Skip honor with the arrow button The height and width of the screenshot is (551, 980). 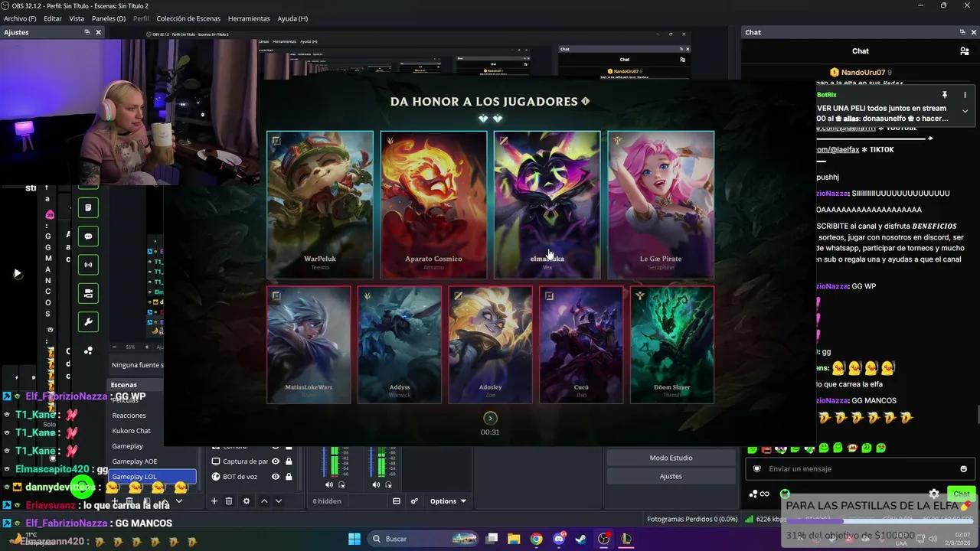pos(490,418)
